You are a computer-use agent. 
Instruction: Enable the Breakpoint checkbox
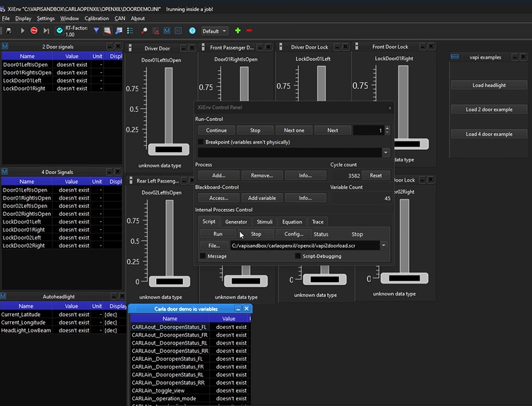pyautogui.click(x=200, y=142)
